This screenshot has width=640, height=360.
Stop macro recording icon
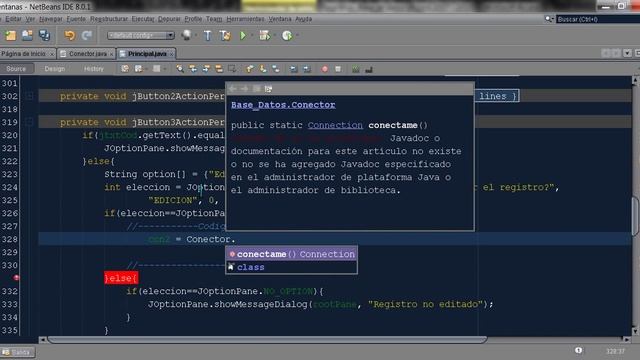(x=338, y=69)
